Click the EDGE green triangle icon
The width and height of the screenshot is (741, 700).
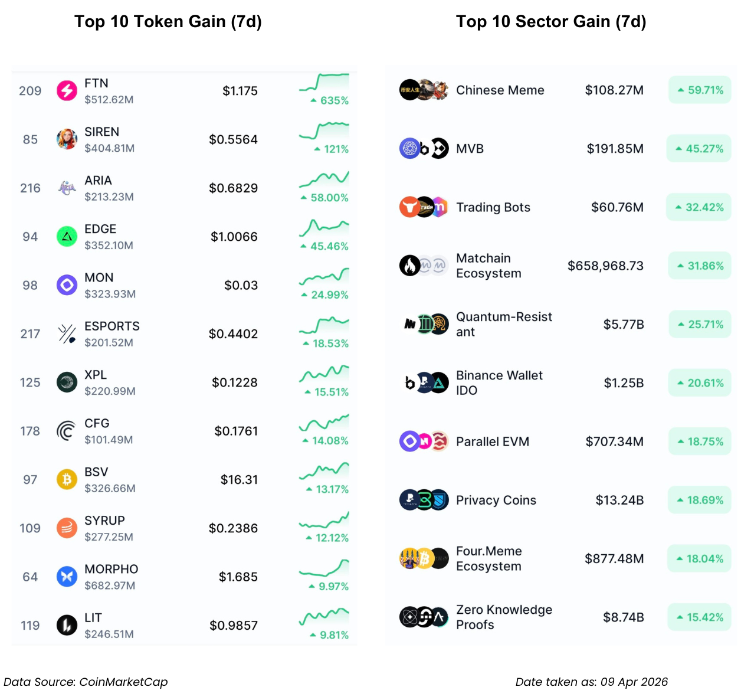click(67, 237)
